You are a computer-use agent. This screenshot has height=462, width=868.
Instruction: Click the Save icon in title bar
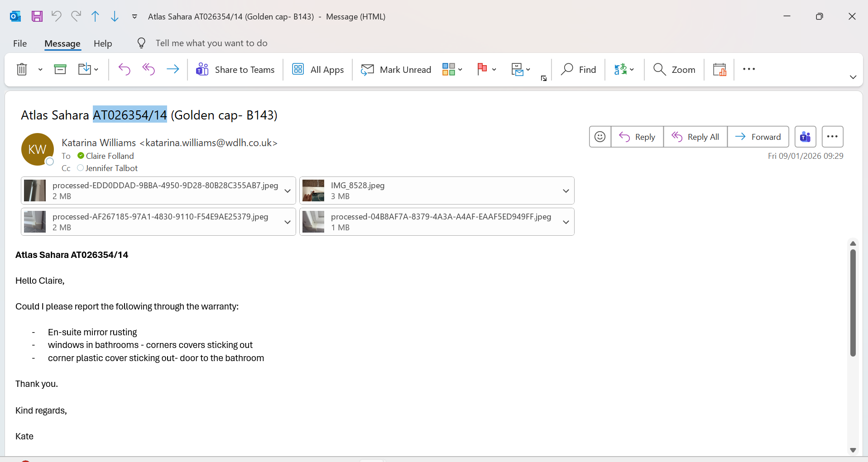tap(37, 17)
